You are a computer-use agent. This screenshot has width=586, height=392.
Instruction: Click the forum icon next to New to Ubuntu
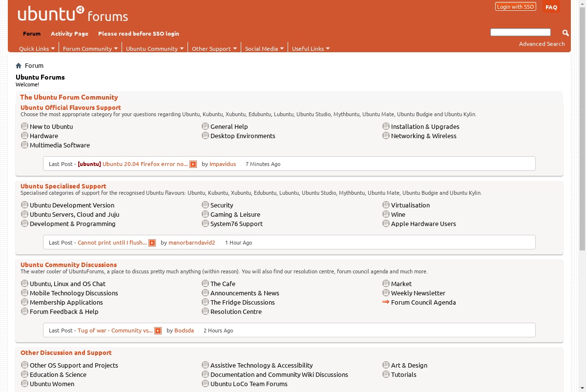pyautogui.click(x=24, y=126)
